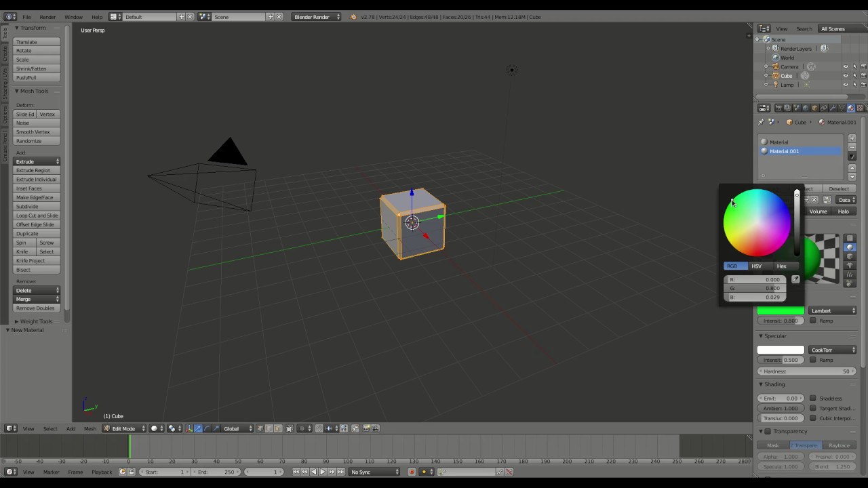Open the Object properties cube tab icon
Viewport: 868px width, 488px height.
tap(815, 108)
